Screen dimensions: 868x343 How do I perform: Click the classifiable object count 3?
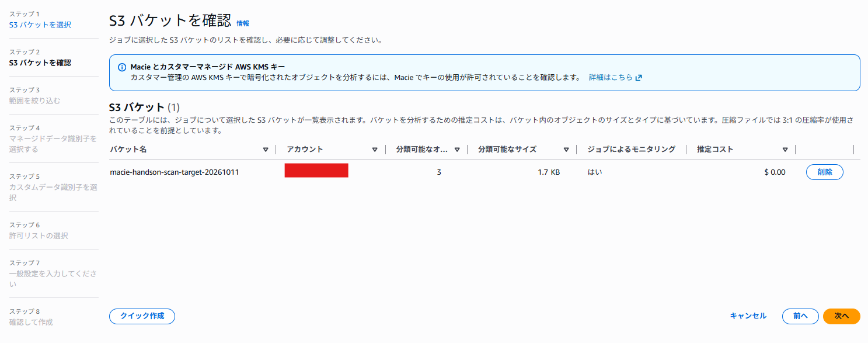(x=439, y=172)
